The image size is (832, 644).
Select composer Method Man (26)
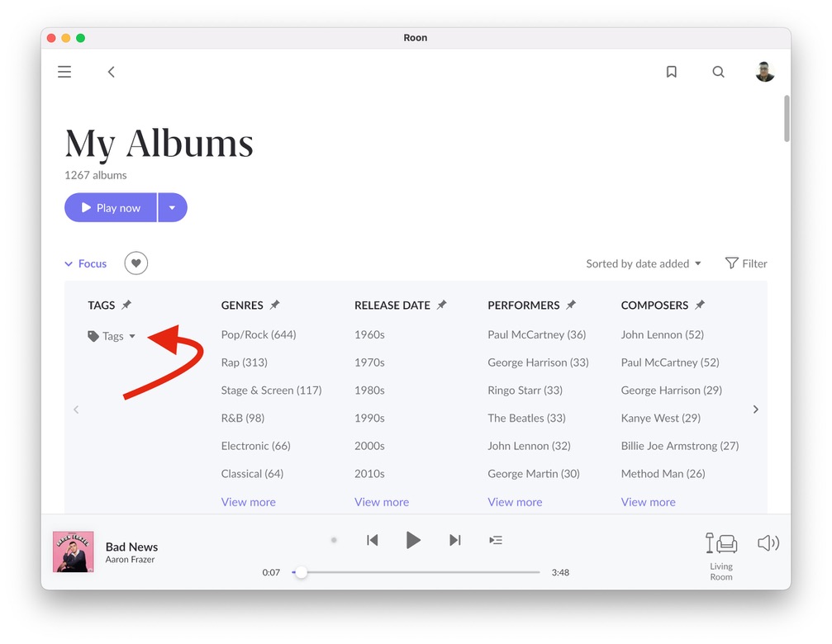point(663,474)
